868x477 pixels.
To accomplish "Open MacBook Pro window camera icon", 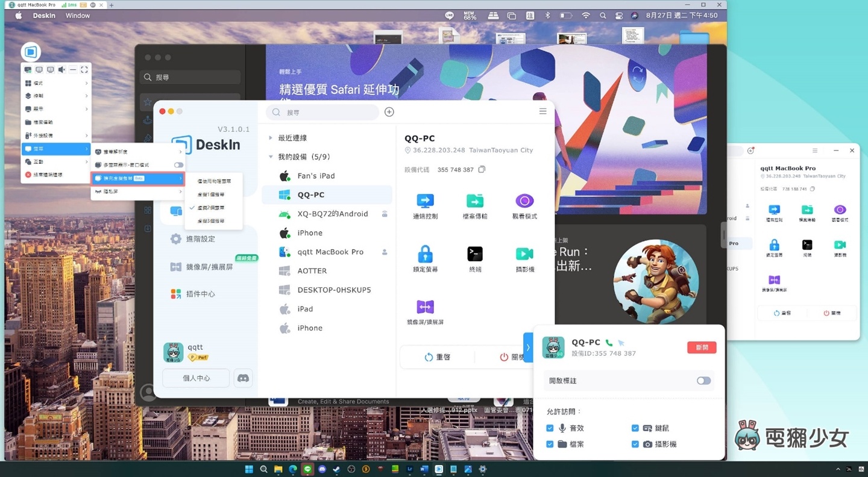I will point(840,245).
